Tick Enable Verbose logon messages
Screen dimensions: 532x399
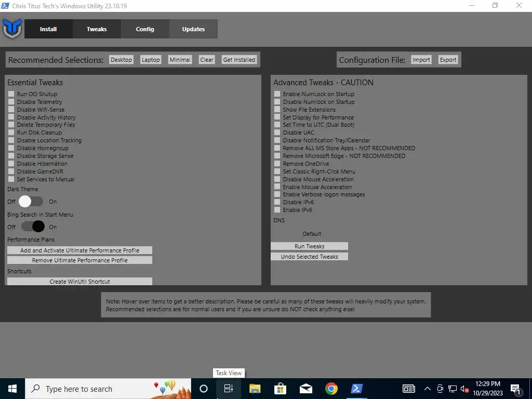(277, 194)
